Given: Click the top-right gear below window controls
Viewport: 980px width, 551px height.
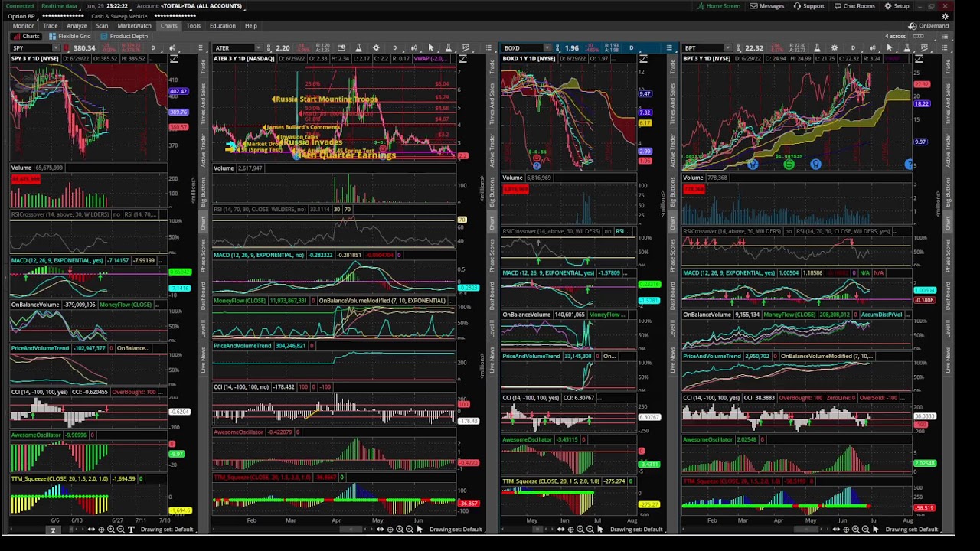Looking at the screenshot, I should (945, 16).
